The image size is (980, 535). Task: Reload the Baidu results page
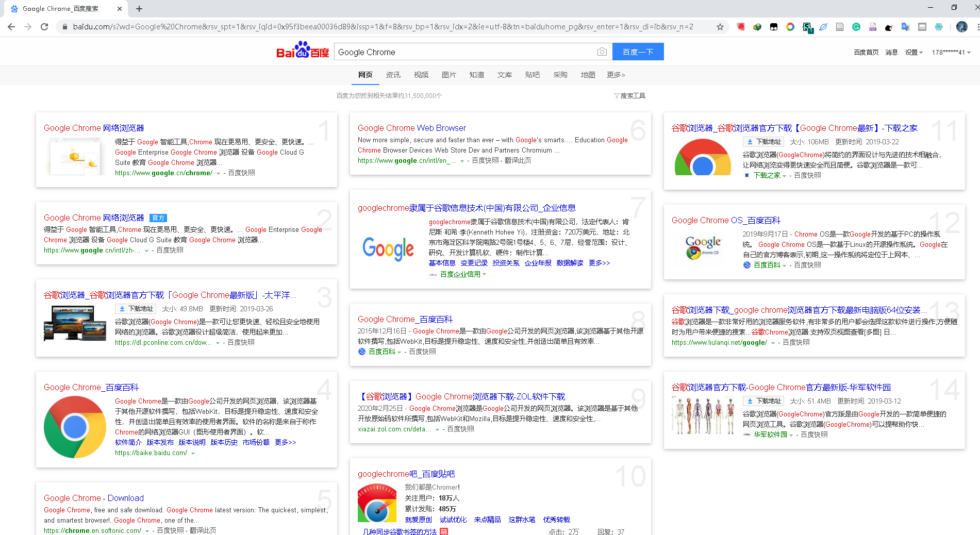(x=44, y=27)
